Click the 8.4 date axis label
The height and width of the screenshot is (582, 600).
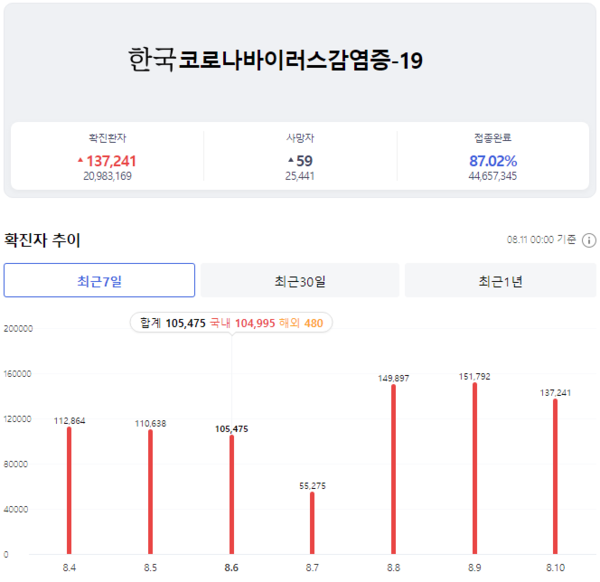(x=69, y=567)
